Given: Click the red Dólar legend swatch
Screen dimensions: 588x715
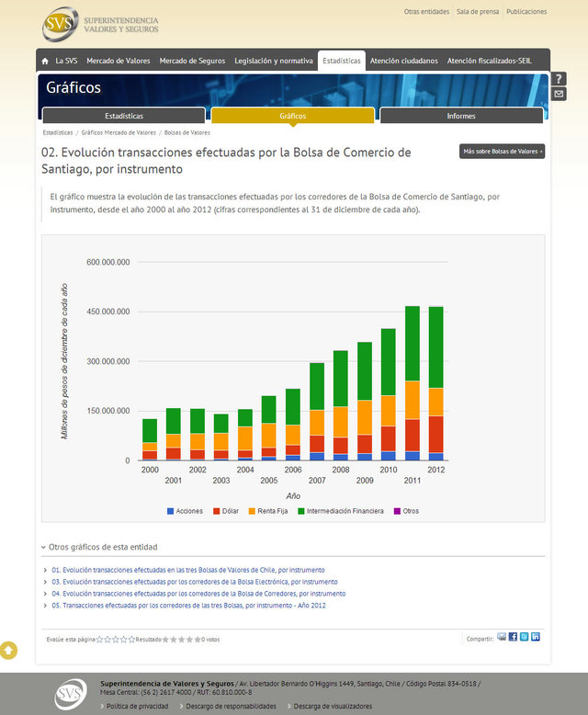Looking at the screenshot, I should pos(217,511).
